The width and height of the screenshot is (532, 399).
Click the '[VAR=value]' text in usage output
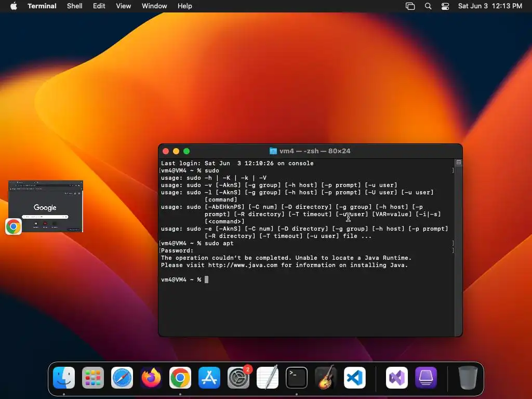click(x=392, y=214)
